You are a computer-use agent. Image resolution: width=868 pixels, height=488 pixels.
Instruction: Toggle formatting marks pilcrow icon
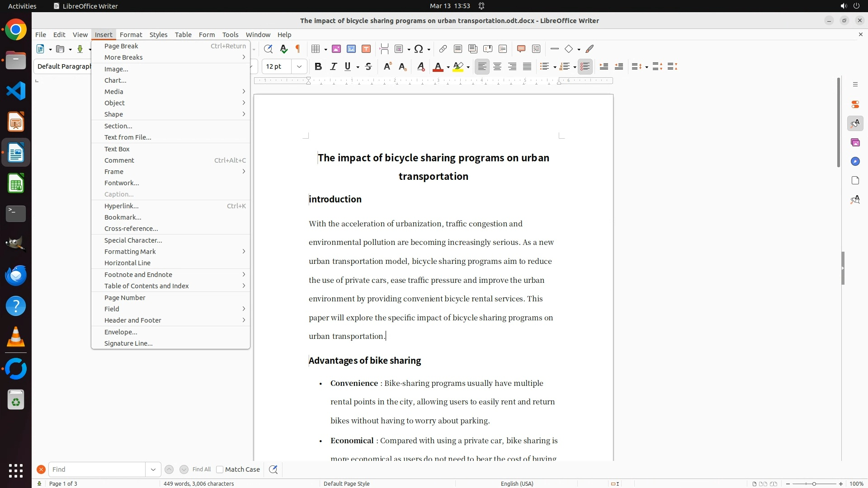[x=298, y=49]
